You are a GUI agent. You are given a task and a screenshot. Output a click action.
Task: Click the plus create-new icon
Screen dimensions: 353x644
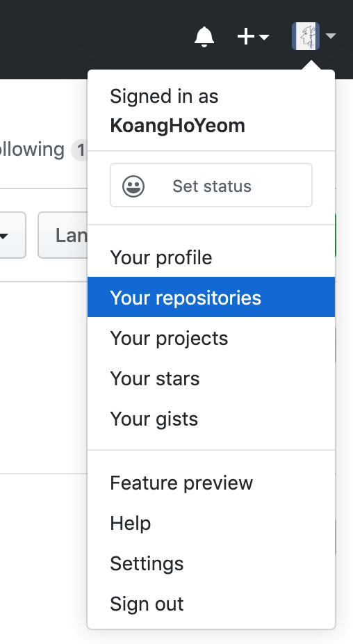click(246, 37)
